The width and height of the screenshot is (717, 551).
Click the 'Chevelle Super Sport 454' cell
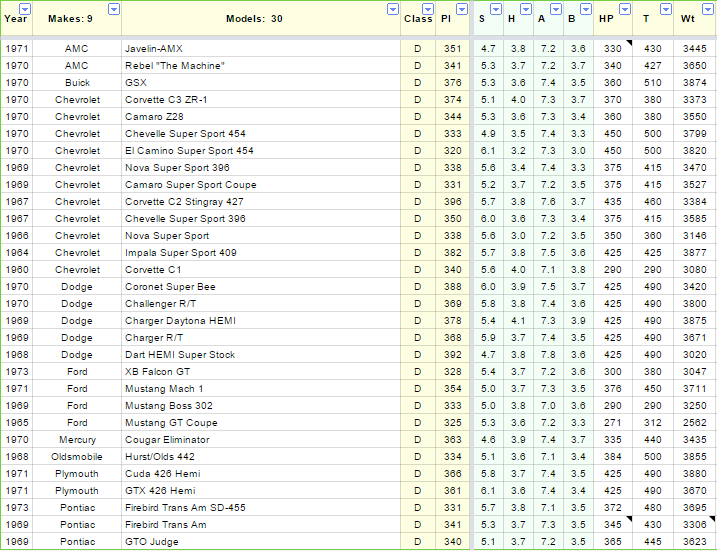[x=261, y=134]
